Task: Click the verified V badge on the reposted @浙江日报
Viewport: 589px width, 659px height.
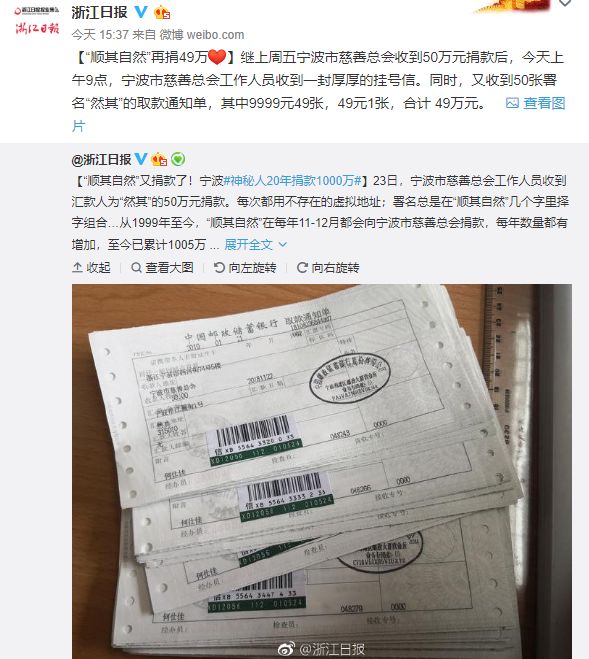Action: [141, 159]
